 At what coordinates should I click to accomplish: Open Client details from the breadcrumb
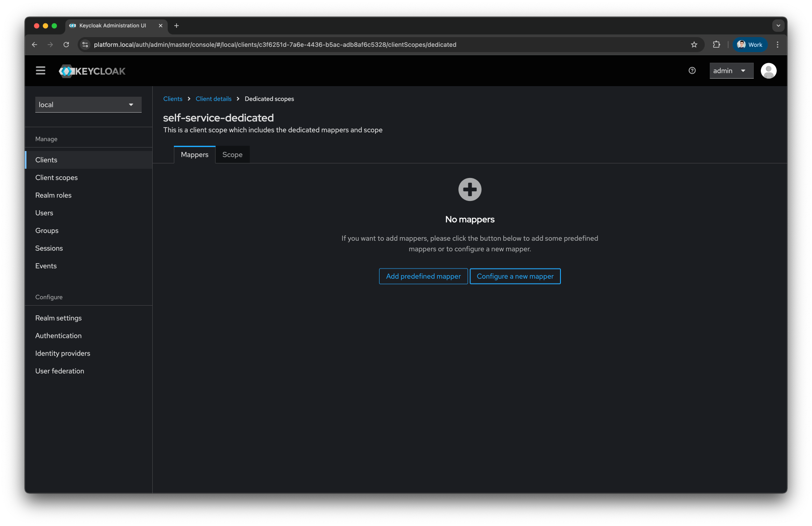213,98
